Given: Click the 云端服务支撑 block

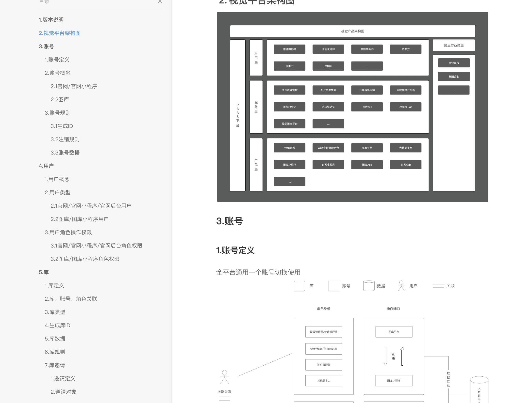Looking at the screenshot, I should (x=367, y=90).
